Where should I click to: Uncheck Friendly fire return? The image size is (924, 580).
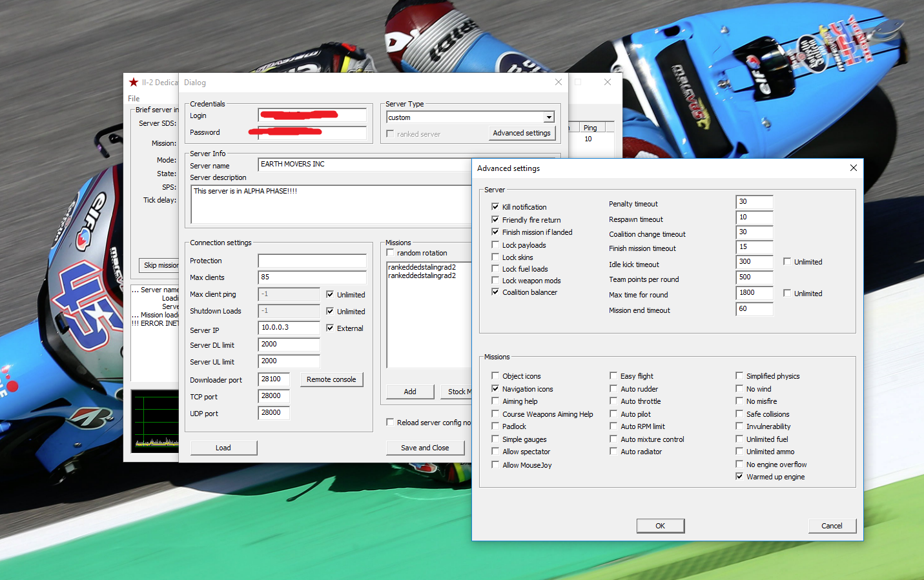495,219
